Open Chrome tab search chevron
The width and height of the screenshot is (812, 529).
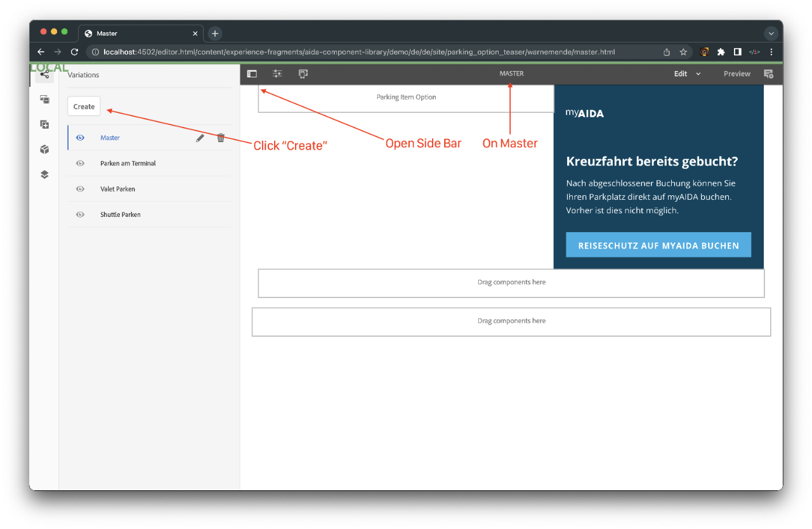(771, 34)
